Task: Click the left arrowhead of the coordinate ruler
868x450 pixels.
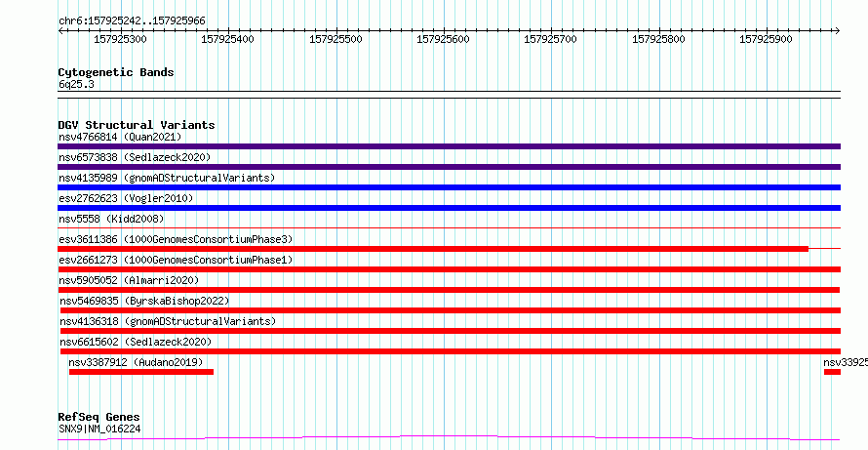Action: [x=60, y=30]
